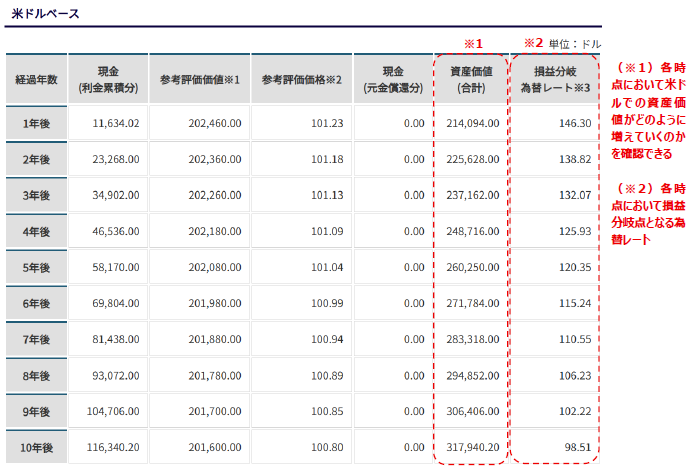The height and width of the screenshot is (473, 695).
Task: Click the 経過年数 column header
Action: (36, 79)
